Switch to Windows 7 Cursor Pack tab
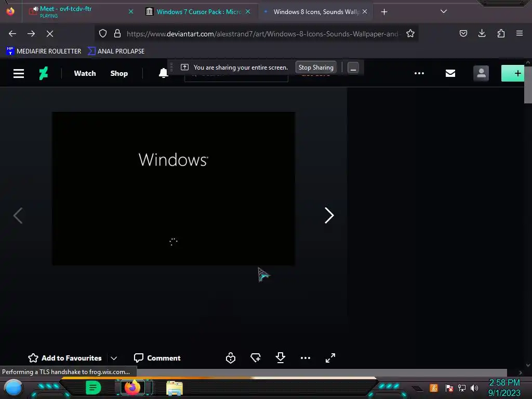This screenshot has height=399, width=532. [x=198, y=11]
